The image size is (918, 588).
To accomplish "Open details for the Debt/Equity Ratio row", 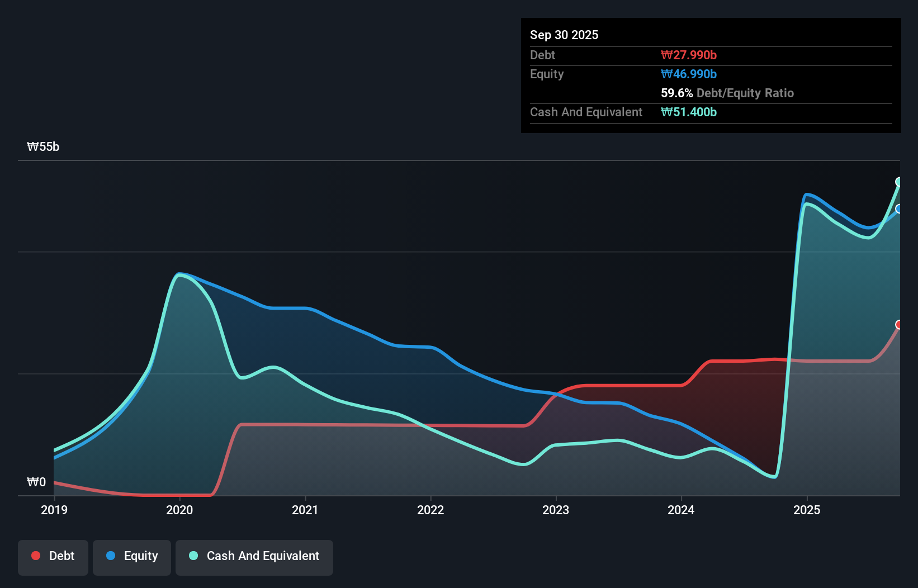I will (x=727, y=93).
